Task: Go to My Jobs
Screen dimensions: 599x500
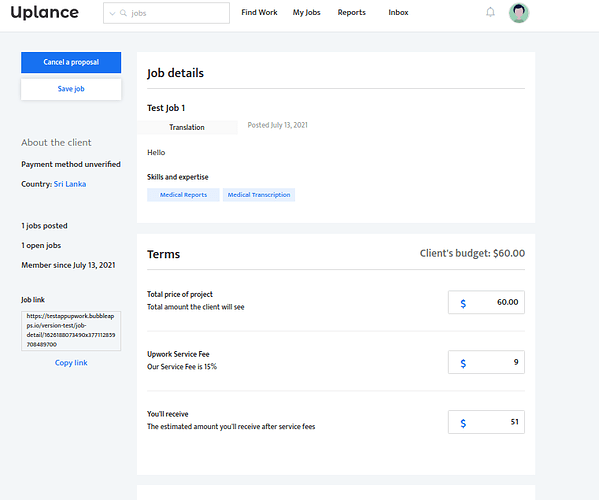Action: [306, 13]
